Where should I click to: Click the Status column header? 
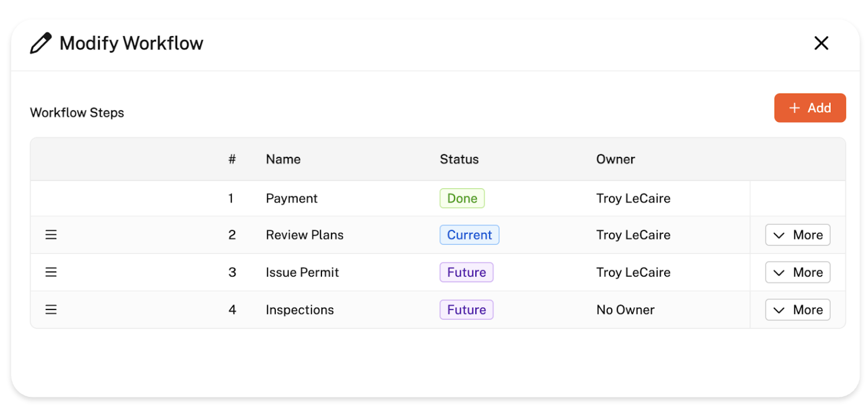click(459, 159)
